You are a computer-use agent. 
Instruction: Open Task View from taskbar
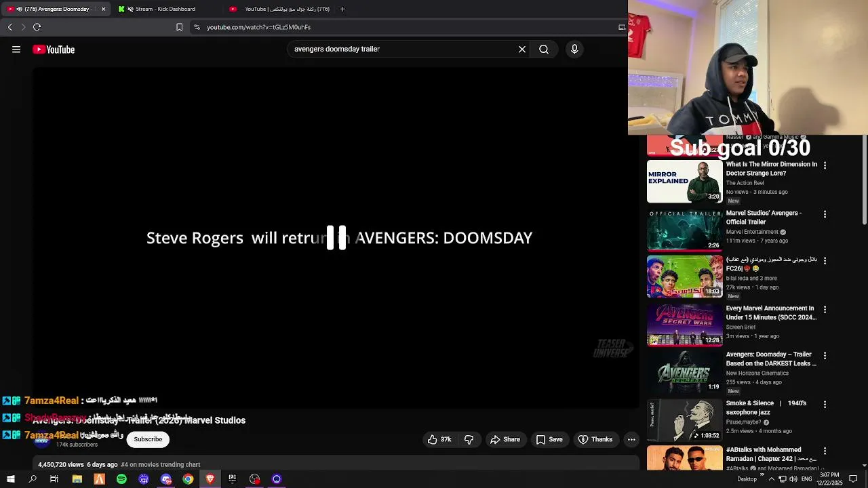(x=54, y=479)
